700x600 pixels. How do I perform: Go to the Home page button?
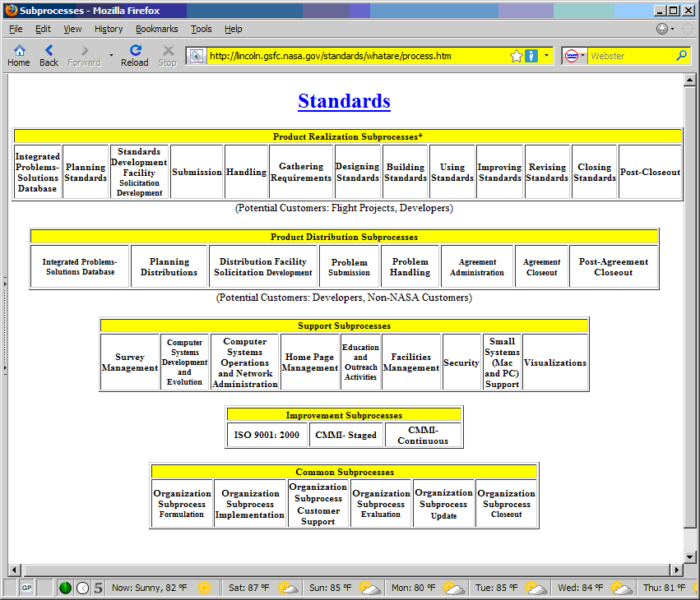click(x=19, y=56)
